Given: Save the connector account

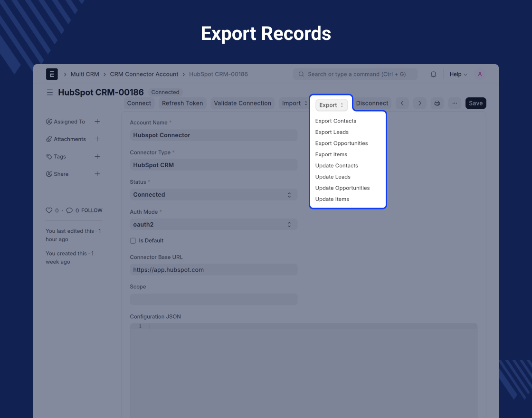Looking at the screenshot, I should [x=475, y=103].
